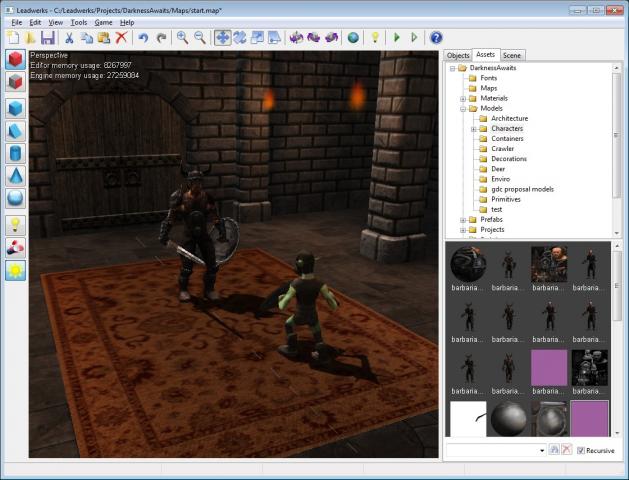The width and height of the screenshot is (629, 480).
Task: Pick the cone primitive tool
Action: (15, 175)
